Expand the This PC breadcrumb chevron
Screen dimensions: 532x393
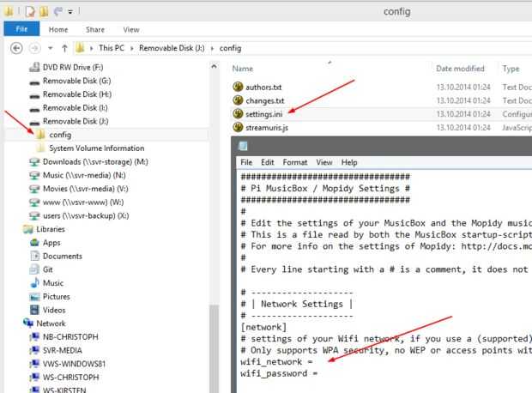[92, 48]
